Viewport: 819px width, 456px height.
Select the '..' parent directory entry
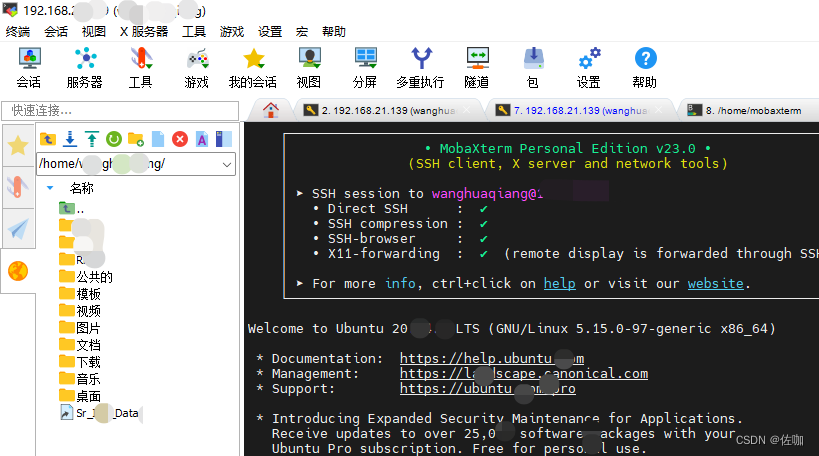[72, 209]
